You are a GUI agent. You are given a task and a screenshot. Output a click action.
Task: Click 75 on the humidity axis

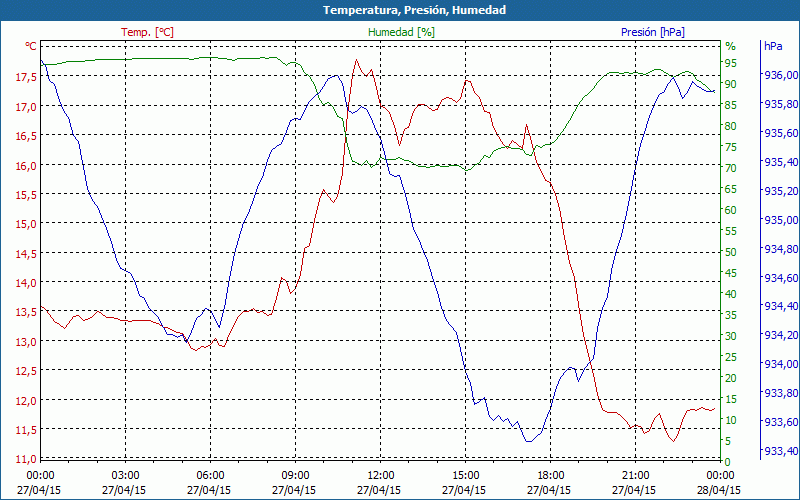tap(731, 147)
